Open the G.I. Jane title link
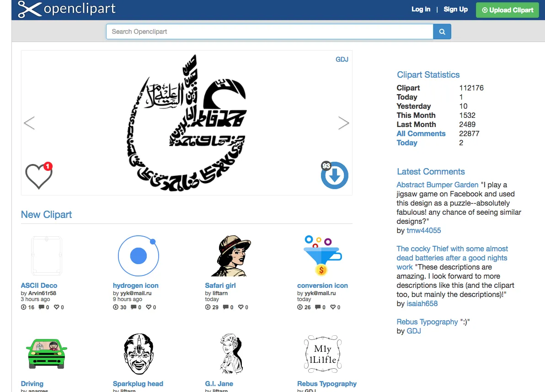 tap(219, 384)
